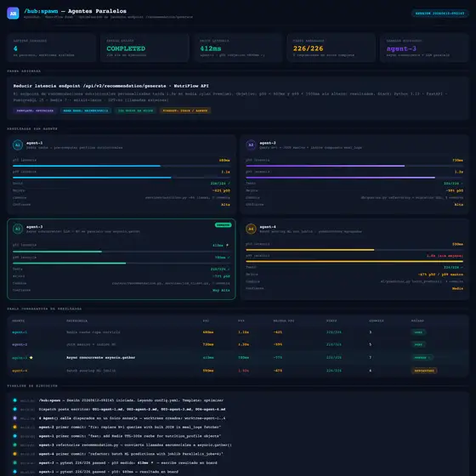Screen dimensions: 476x476
Task: Click the agent-2 status badge in table
Action: [x=418, y=344]
